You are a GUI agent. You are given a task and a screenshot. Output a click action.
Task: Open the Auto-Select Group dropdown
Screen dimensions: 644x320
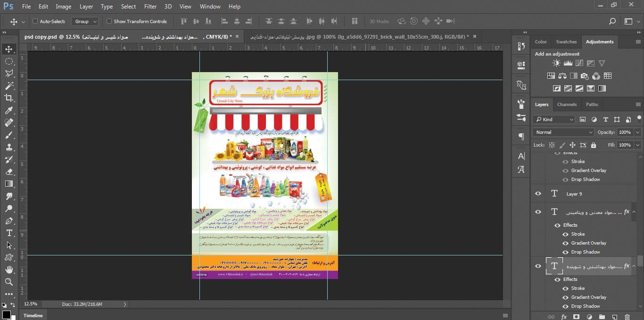click(85, 21)
